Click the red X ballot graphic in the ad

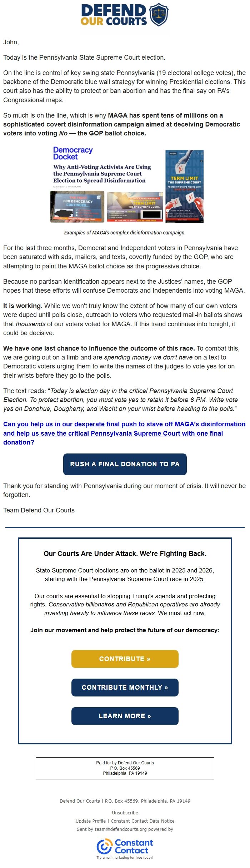tap(181, 169)
